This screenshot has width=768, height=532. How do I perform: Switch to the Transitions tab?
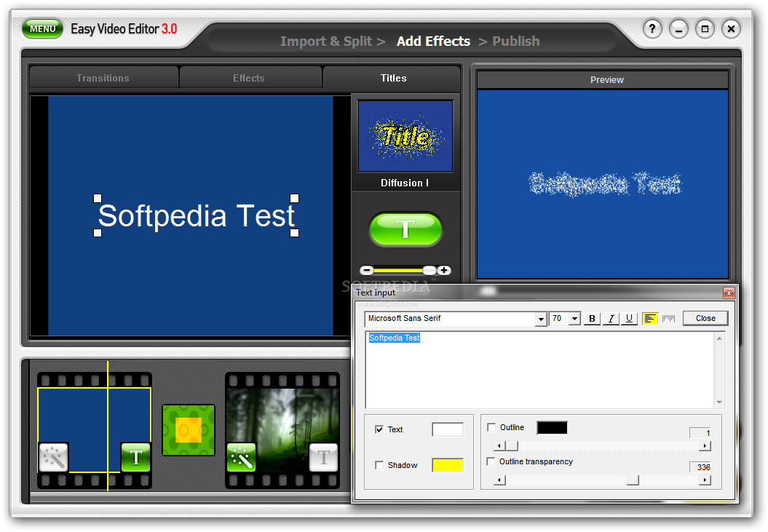point(103,78)
